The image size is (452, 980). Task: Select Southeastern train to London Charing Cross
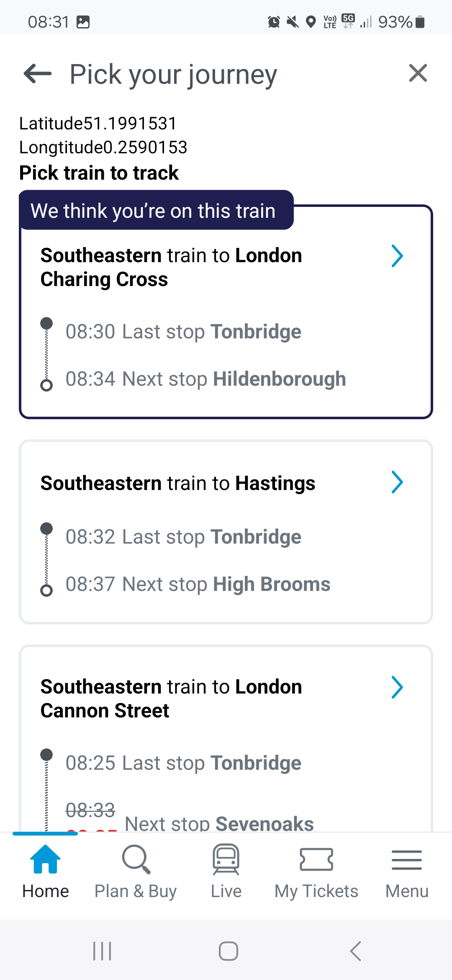pos(171,267)
